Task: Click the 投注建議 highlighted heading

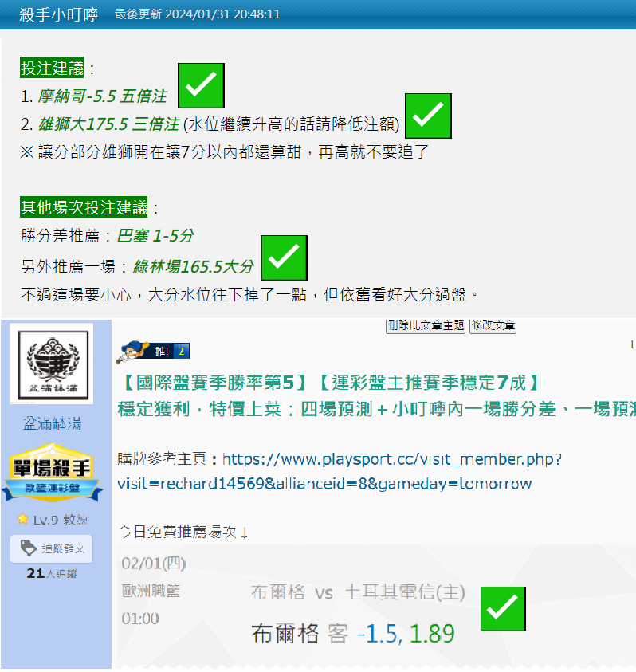Action: pyautogui.click(x=52, y=68)
